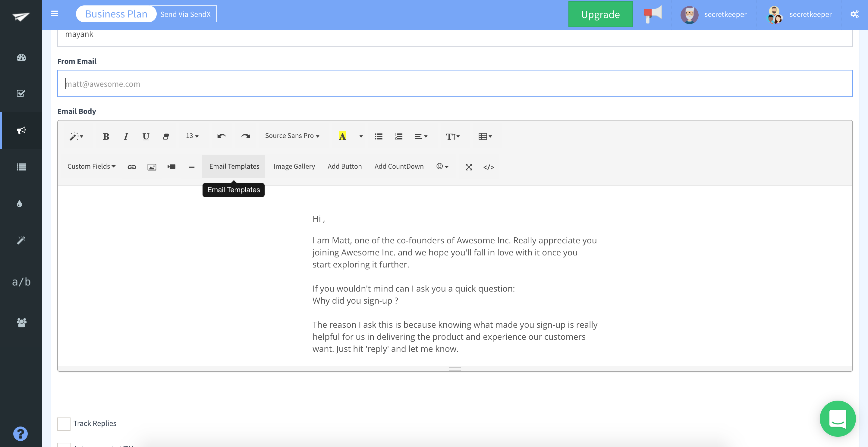The width and height of the screenshot is (868, 447).
Task: Apply bold formatting
Action: (x=106, y=136)
